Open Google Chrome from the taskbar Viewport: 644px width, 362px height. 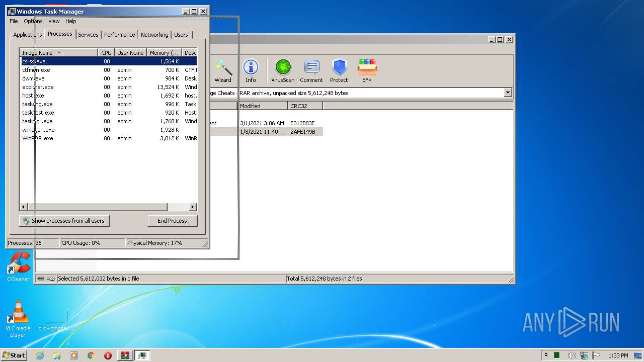coord(91,355)
